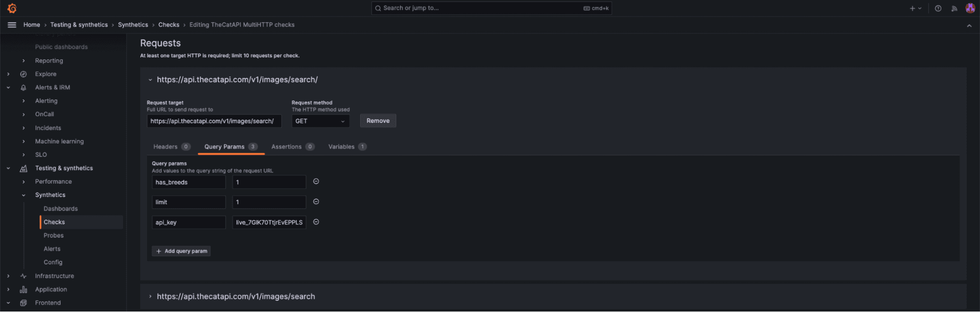Expand the Reporting sidebar section
980x312 pixels.
(24, 61)
